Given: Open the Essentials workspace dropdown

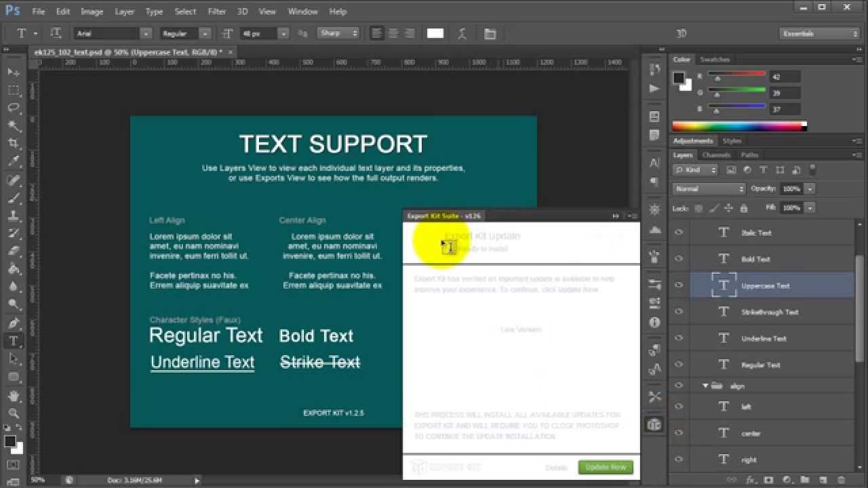Looking at the screenshot, I should point(819,33).
